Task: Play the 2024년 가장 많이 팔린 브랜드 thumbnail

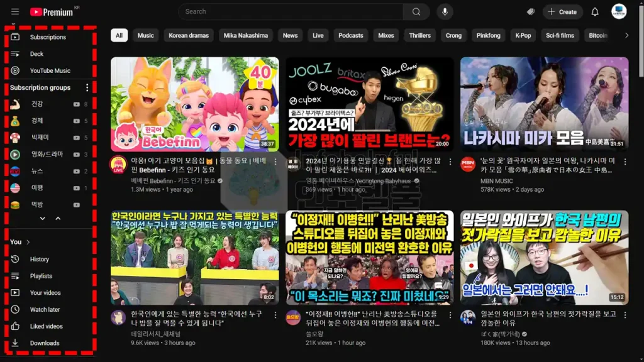Action: (370, 104)
